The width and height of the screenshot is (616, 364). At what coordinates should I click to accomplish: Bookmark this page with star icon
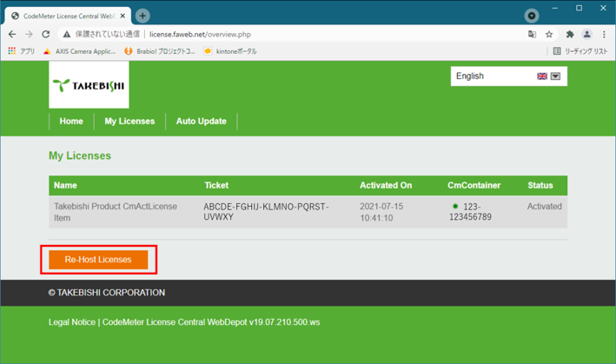click(550, 35)
